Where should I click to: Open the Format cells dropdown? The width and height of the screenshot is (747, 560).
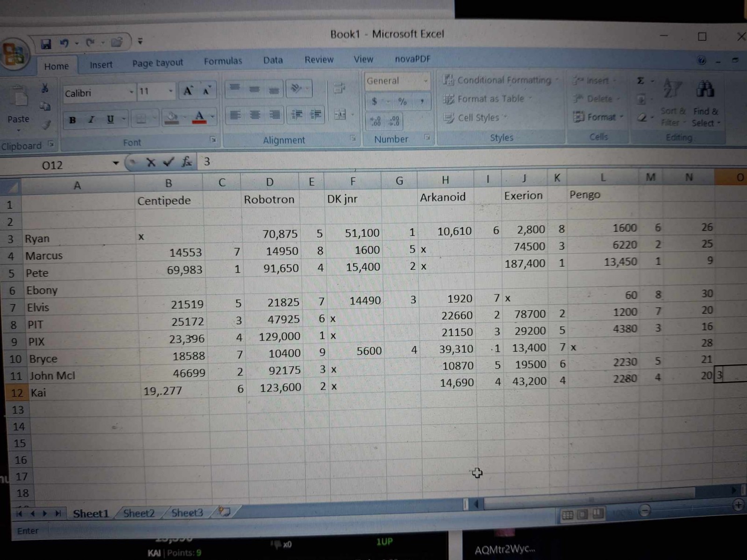[x=599, y=117]
